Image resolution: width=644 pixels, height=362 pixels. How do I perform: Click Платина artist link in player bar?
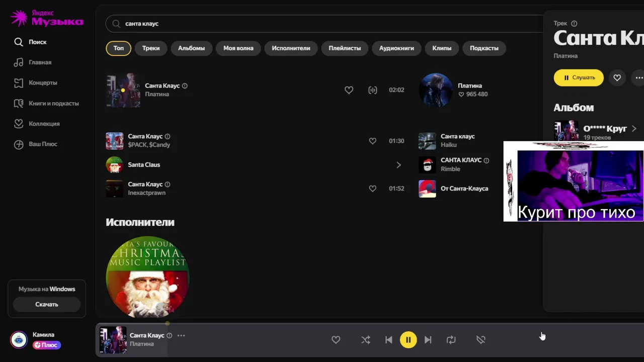142,344
